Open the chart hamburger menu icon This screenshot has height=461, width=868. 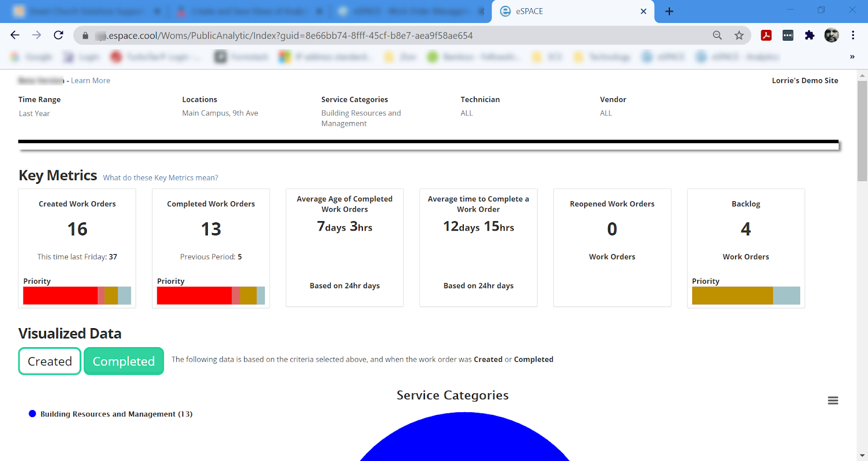pos(833,401)
